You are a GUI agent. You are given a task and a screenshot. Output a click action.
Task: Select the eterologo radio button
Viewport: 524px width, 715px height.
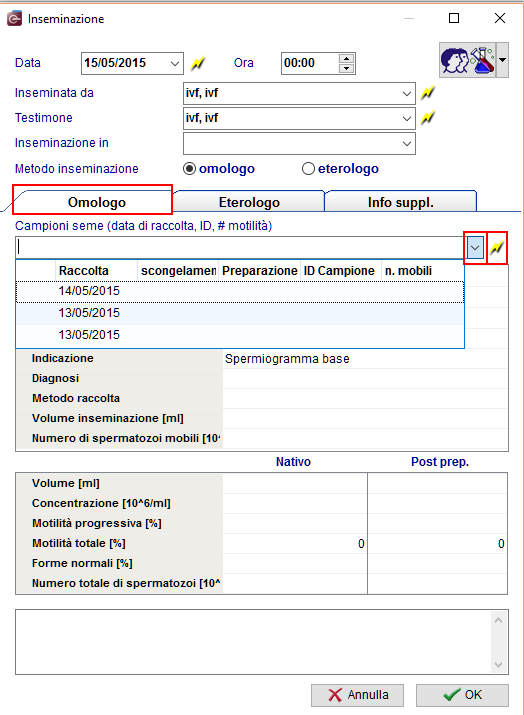click(308, 169)
